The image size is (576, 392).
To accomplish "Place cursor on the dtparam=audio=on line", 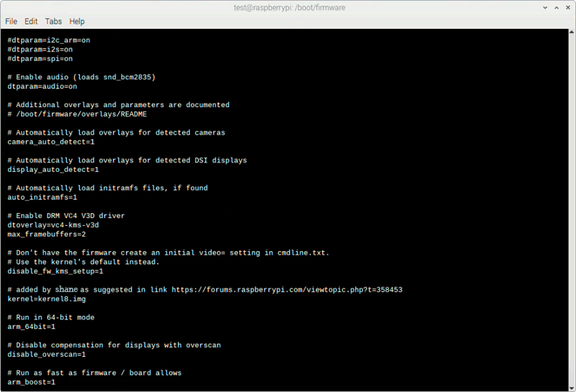I will [42, 86].
